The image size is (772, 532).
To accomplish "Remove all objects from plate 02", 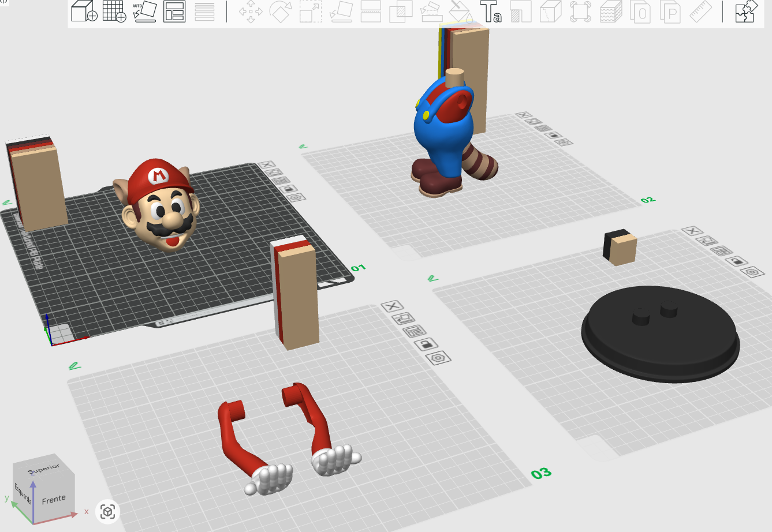I will tap(524, 115).
